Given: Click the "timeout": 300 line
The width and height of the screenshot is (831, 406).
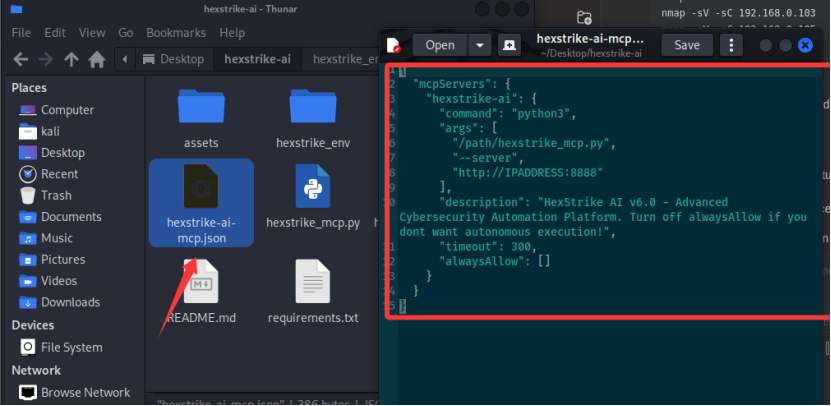Looking at the screenshot, I should tap(488, 247).
